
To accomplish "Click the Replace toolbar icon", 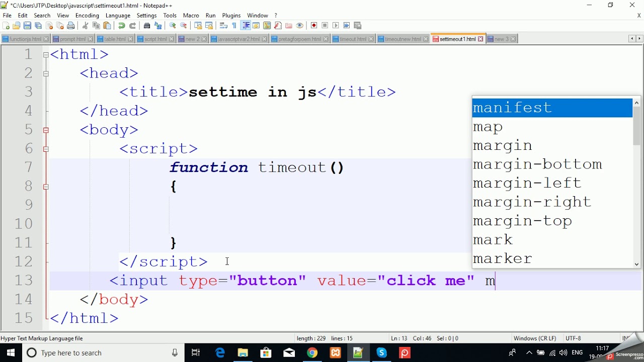I will pyautogui.click(x=158, y=26).
